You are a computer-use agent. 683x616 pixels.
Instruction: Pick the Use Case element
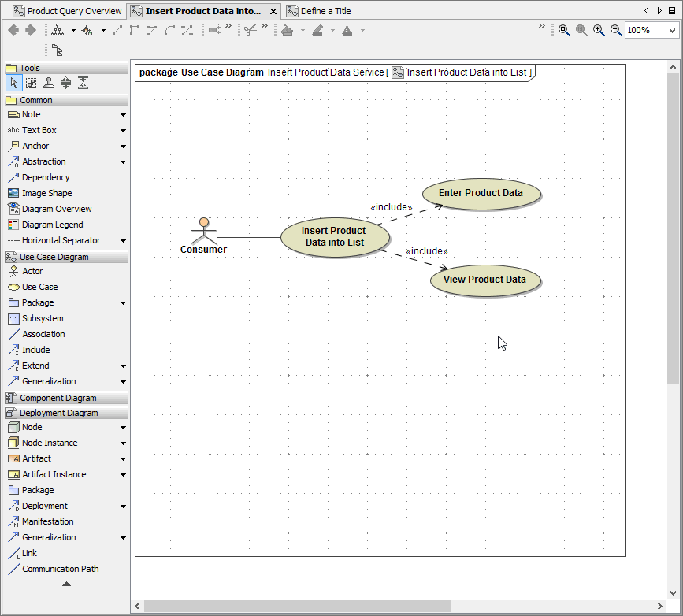(x=39, y=287)
